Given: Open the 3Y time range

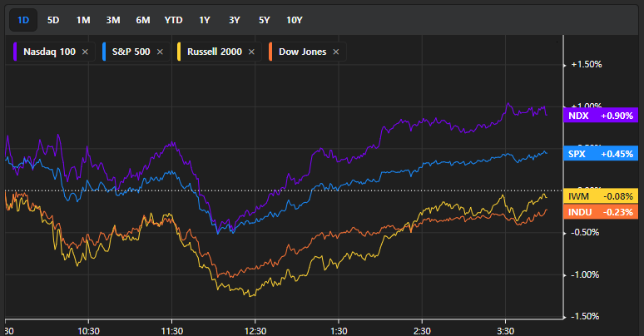Looking at the screenshot, I should point(234,19).
